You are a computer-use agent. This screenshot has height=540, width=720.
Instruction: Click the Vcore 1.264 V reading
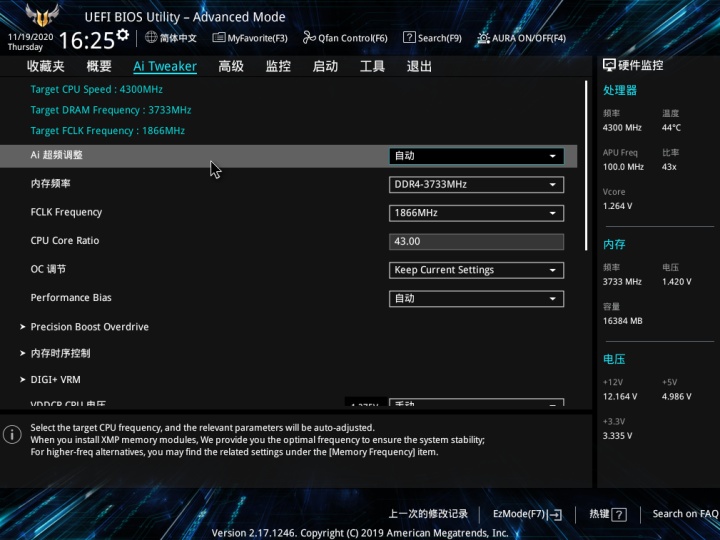pyautogui.click(x=617, y=206)
